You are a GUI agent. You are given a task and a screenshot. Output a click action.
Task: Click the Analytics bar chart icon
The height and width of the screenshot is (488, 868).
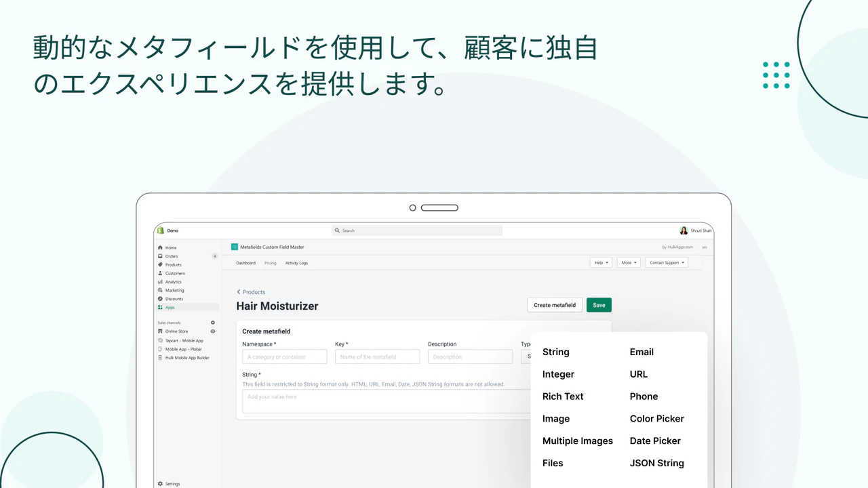click(x=160, y=282)
